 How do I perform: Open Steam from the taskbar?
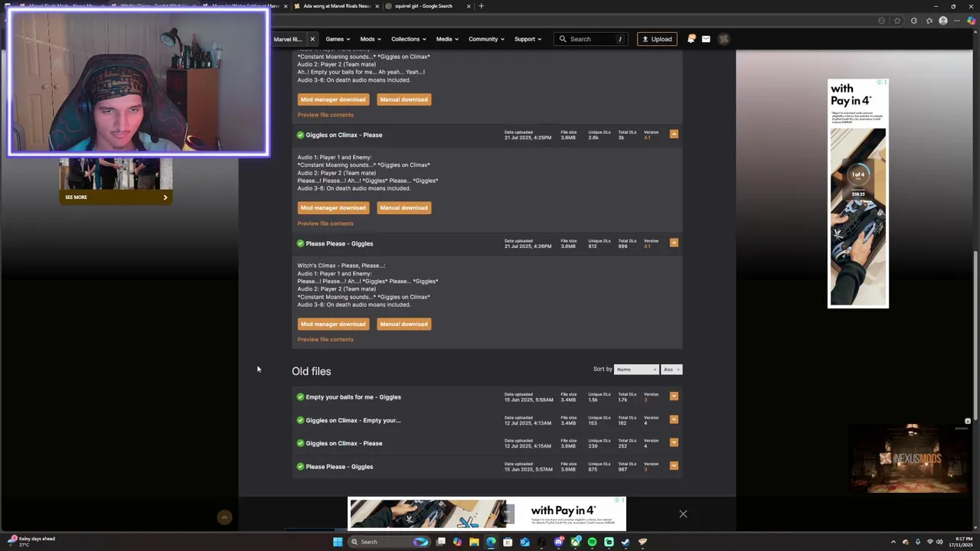(626, 542)
